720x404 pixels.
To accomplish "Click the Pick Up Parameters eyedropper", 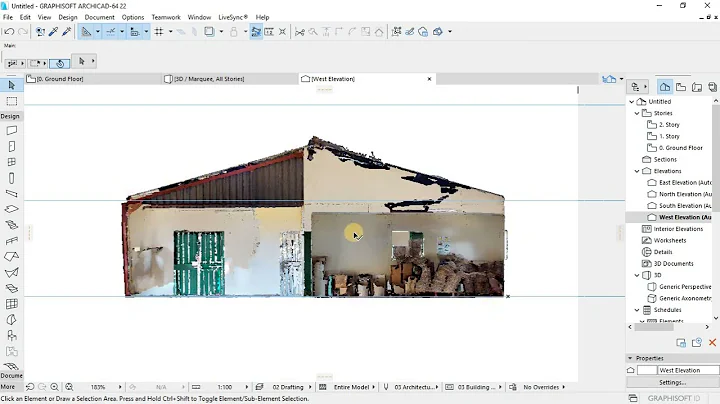I will tap(53, 32).
